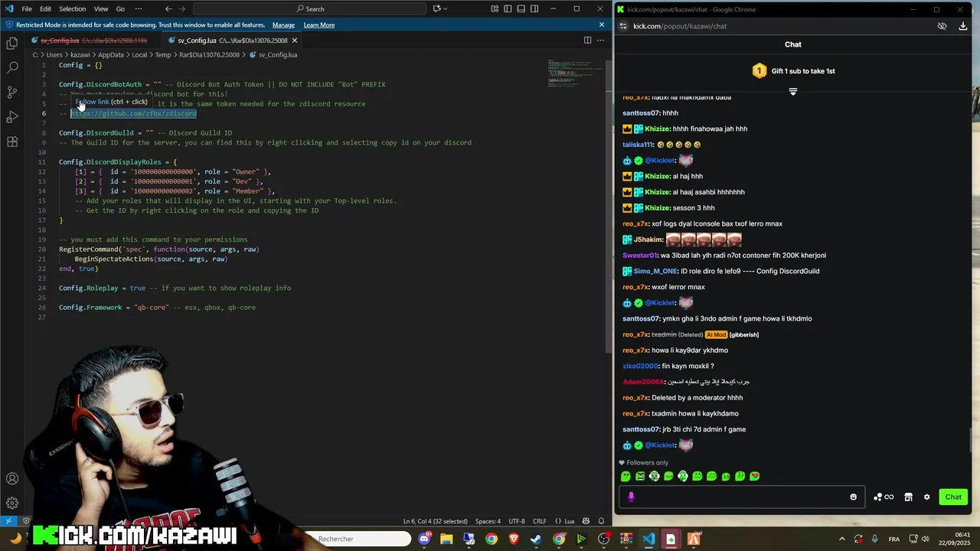
Task: Click the Manage link in Restricted Mode banner
Action: (x=283, y=24)
